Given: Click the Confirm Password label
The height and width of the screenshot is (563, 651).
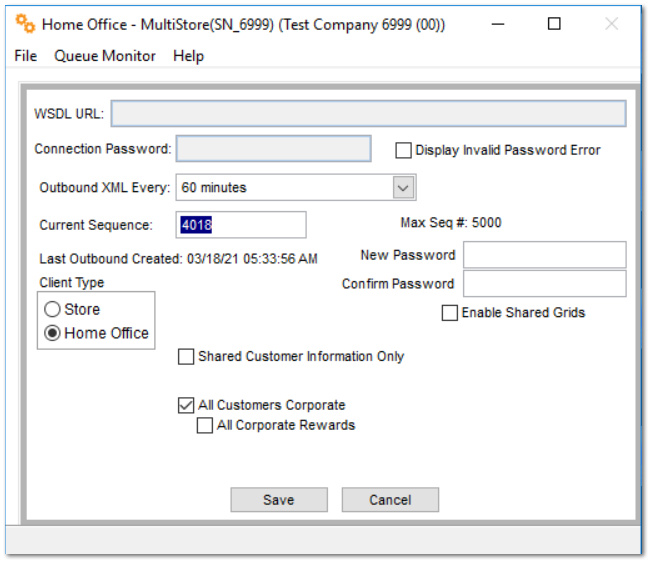Looking at the screenshot, I should 398,284.
